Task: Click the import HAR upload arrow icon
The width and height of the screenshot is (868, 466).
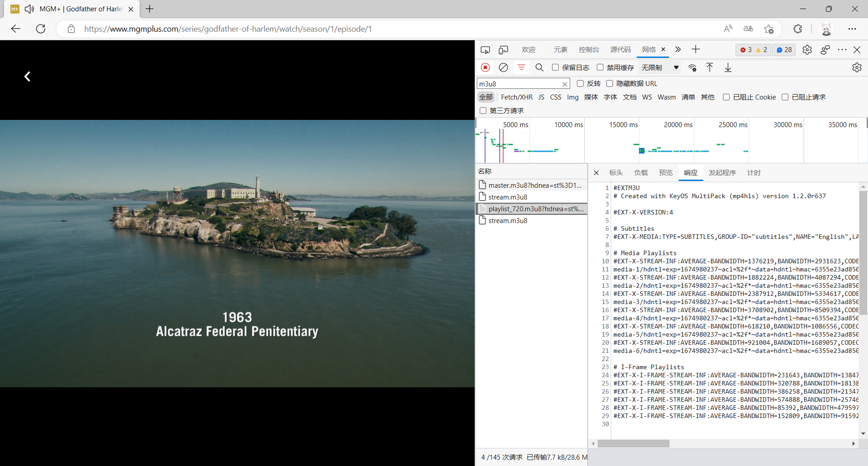Action: point(710,67)
